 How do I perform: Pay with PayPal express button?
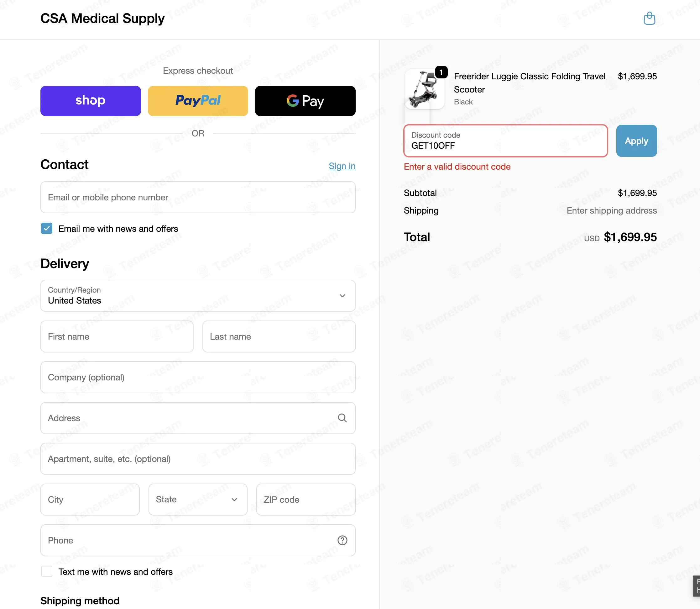point(198,101)
